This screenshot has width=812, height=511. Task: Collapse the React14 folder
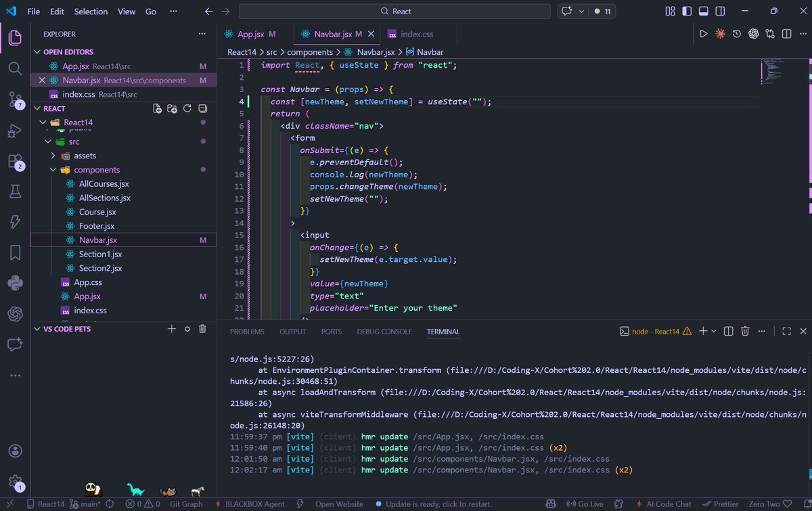pyautogui.click(x=78, y=123)
